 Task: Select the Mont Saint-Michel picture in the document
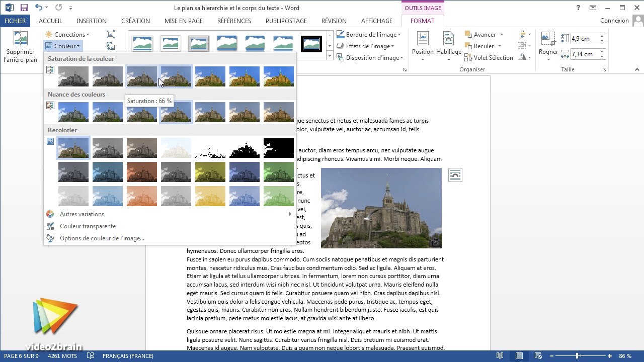coord(381,208)
